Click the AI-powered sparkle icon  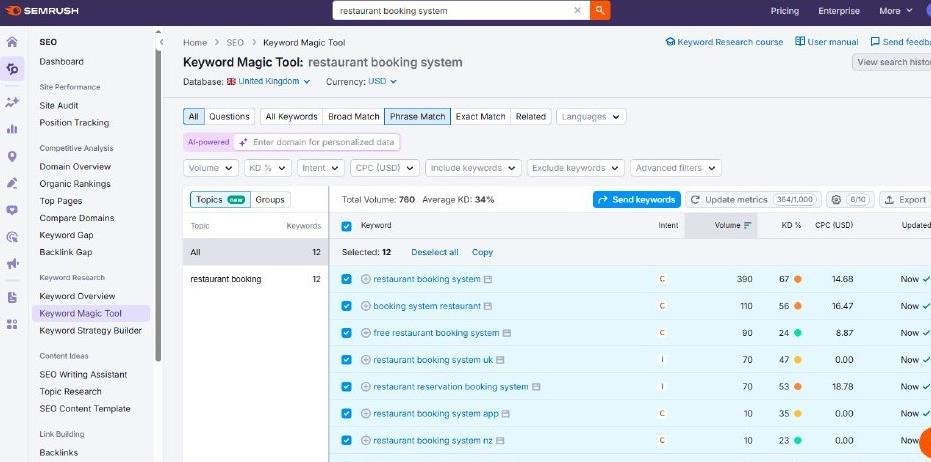(x=243, y=143)
